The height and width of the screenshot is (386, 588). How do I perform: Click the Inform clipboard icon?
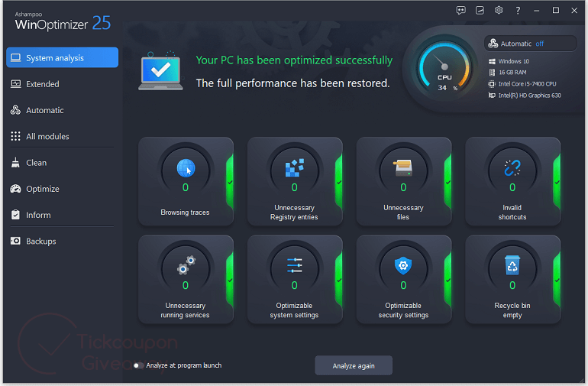(x=15, y=215)
